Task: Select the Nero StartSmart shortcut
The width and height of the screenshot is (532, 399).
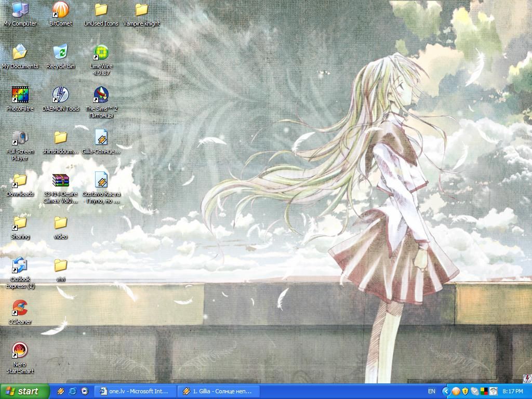Action: [x=20, y=358]
